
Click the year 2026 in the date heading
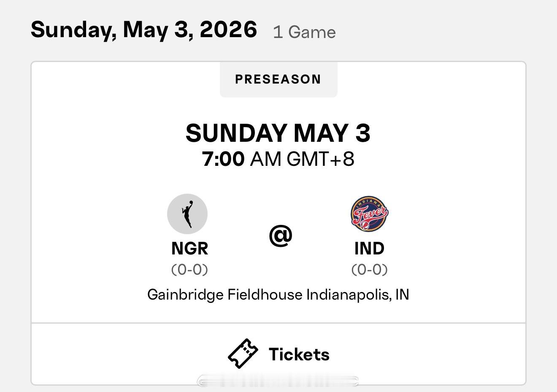click(x=228, y=30)
